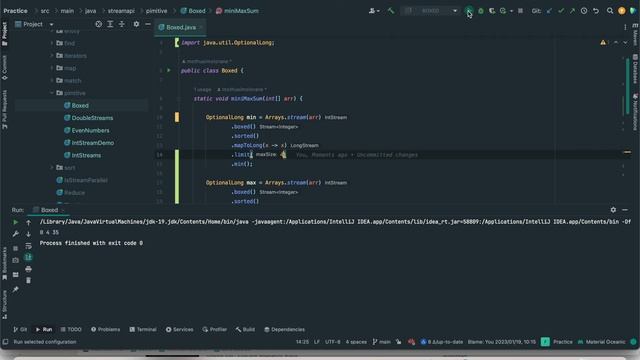The width and height of the screenshot is (640, 360).
Task: Open the Dependencies tool window
Action: click(284, 330)
